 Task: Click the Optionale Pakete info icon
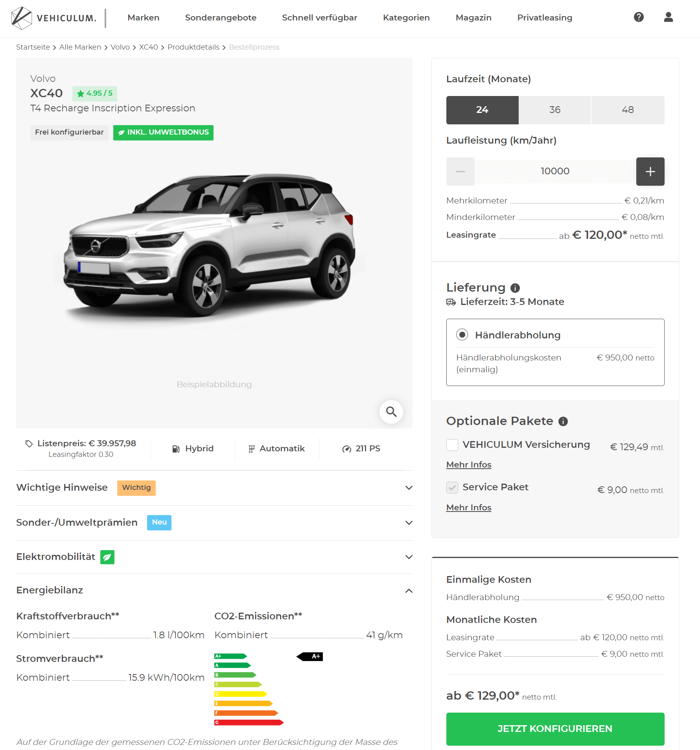click(x=563, y=421)
